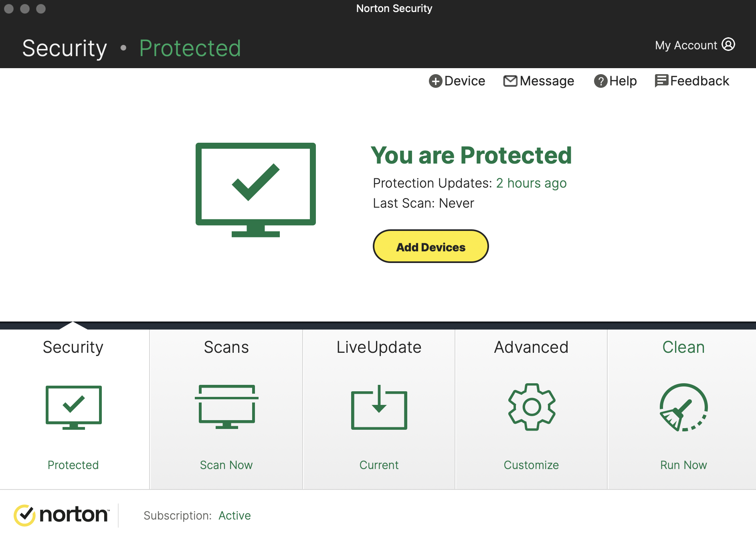Click the Customize link
Viewport: 756px width, 538px height.
coord(532,465)
